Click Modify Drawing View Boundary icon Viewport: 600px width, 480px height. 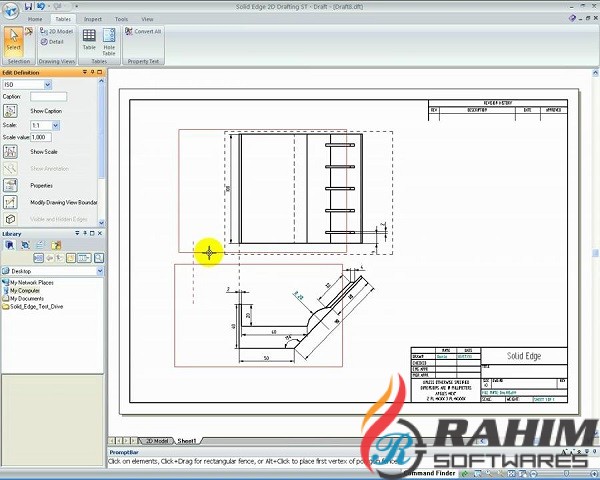click(x=10, y=202)
